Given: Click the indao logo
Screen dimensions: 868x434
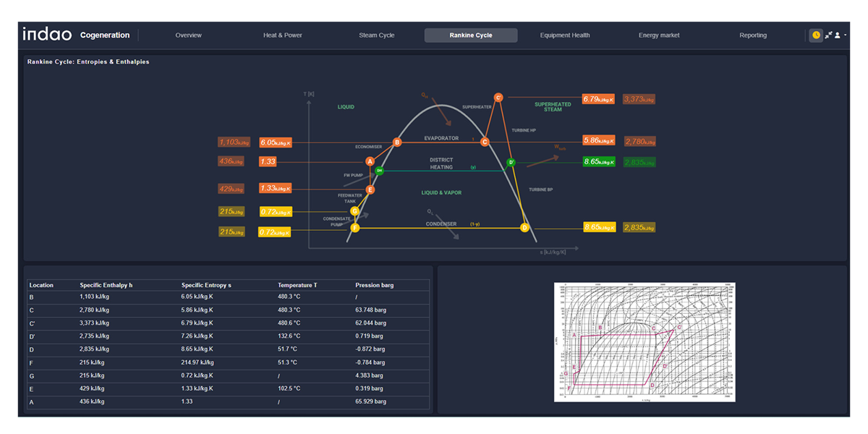Looking at the screenshot, I should 46,35.
